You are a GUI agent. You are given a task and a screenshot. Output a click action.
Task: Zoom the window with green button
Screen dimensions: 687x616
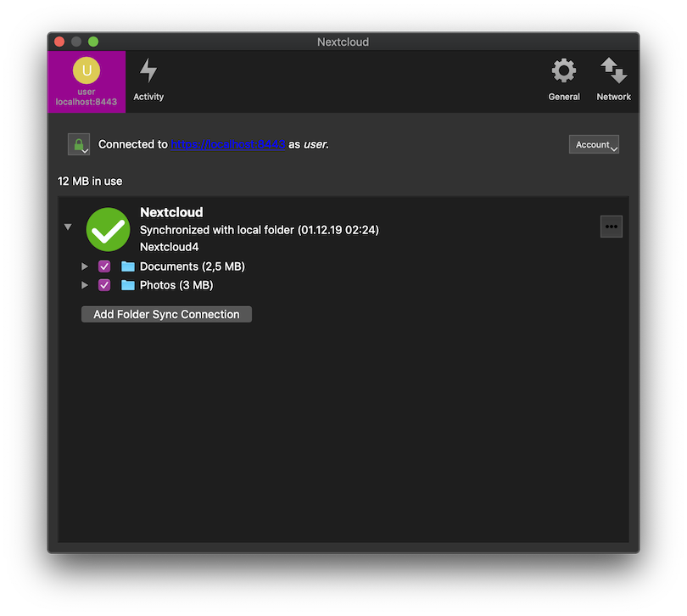93,42
